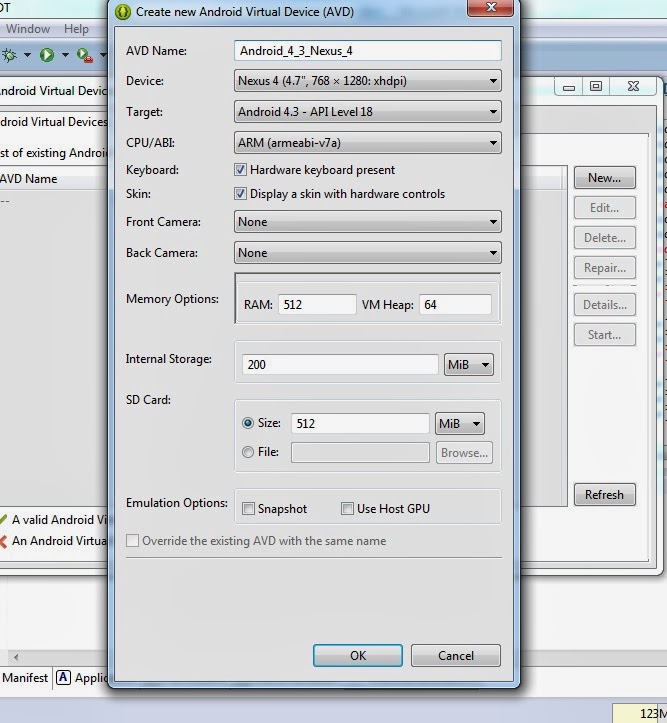Viewport: 667px width, 723px height.
Task: Click the Eclipse debug bug icon
Action: (9, 55)
